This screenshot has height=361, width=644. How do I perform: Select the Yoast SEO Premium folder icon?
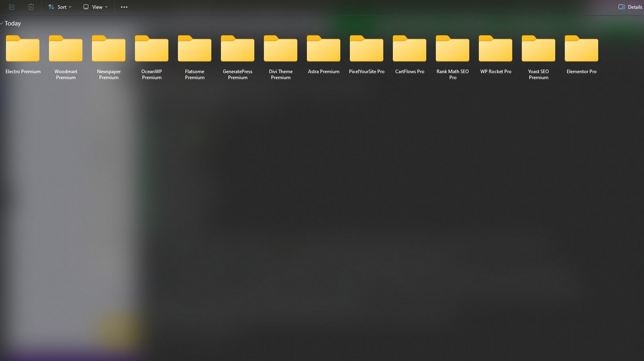pos(539,49)
